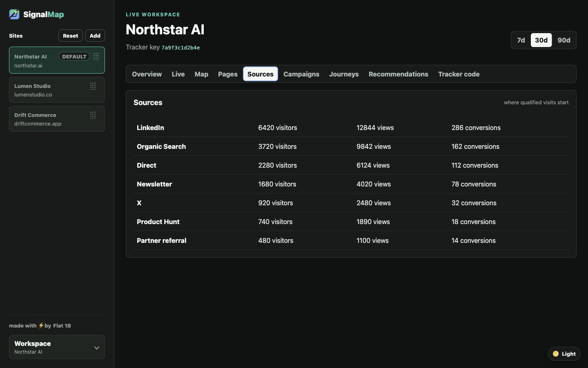Switch to the Journeys tab

coord(344,74)
